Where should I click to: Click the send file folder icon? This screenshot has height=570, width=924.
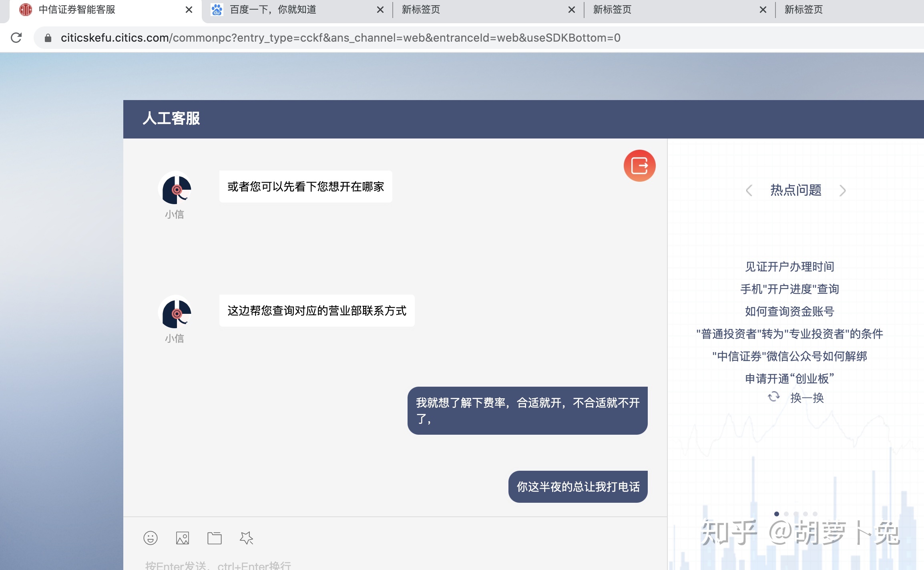point(215,538)
